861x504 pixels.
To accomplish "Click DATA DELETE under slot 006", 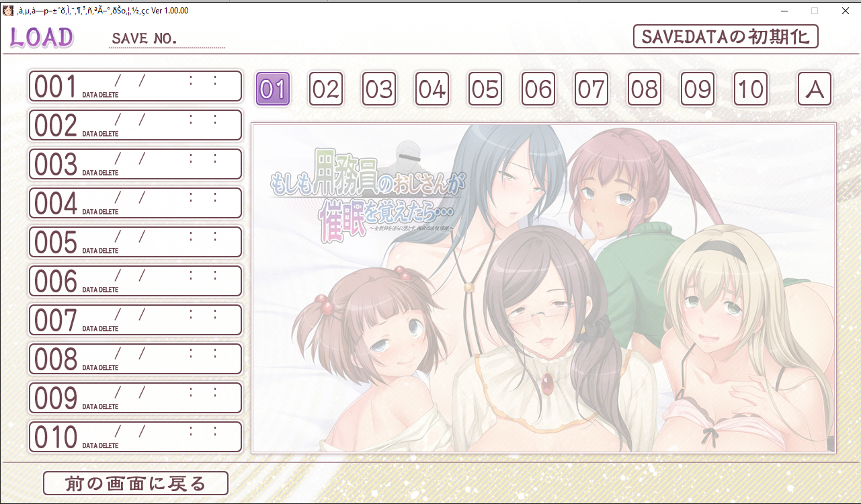I will [100, 290].
